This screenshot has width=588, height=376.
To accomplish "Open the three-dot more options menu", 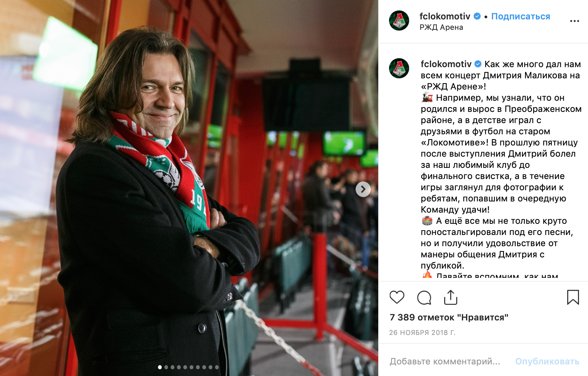I will [575, 21].
